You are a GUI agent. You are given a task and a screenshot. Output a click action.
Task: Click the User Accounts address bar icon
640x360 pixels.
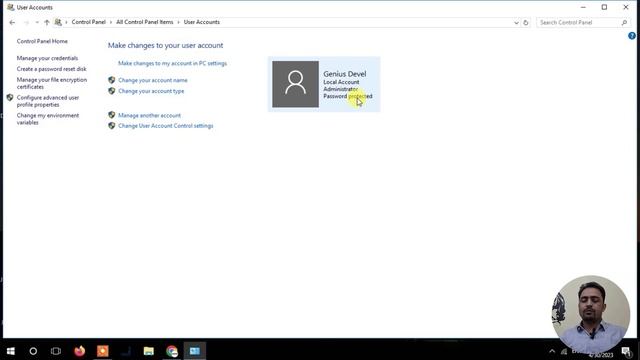pos(58,22)
